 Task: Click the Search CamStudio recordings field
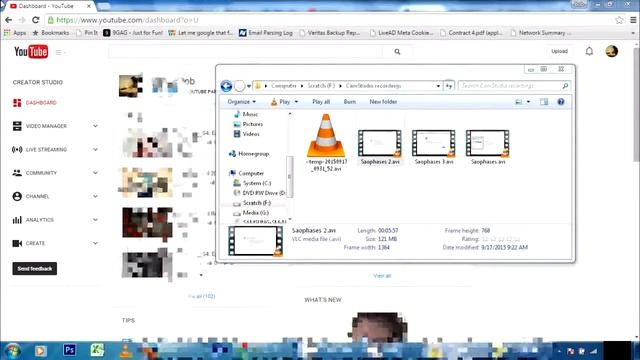point(513,86)
